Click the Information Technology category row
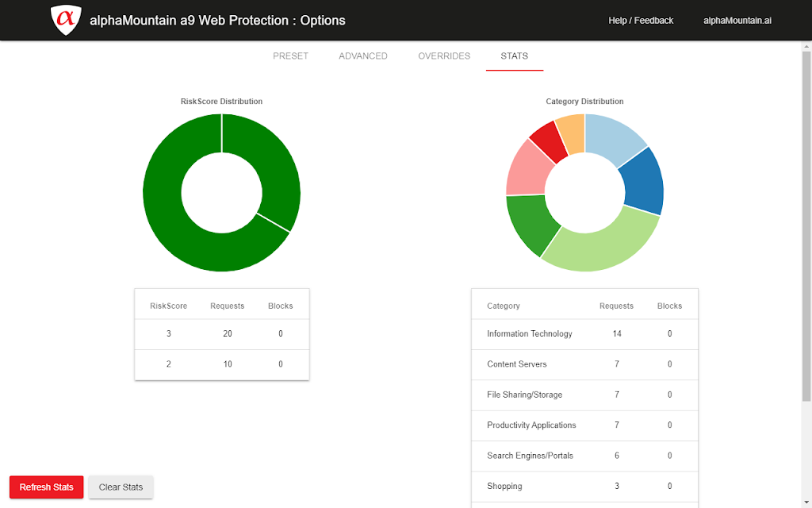This screenshot has height=508, width=812. click(x=584, y=334)
